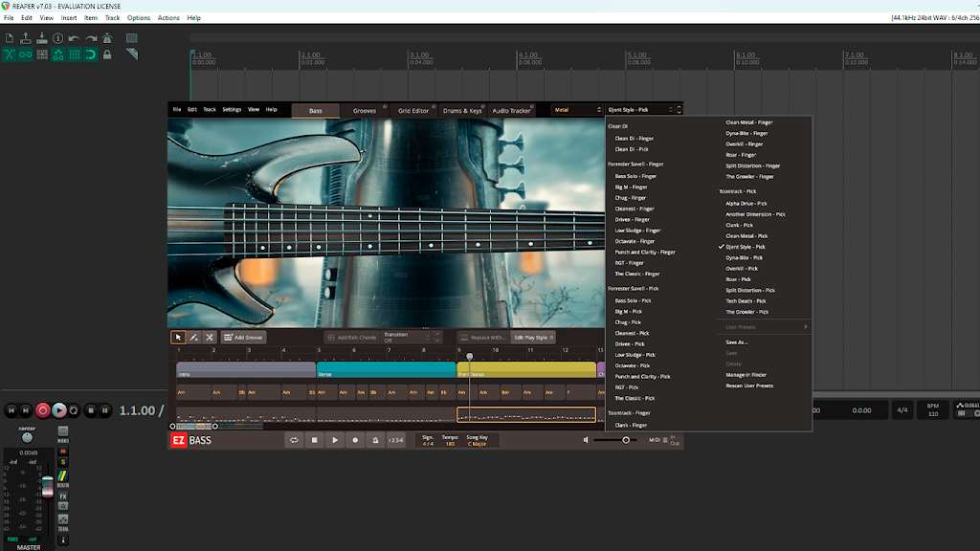Click the Undo arrow in REAPER's toolbar
This screenshot has width=980, height=551.
point(75,38)
